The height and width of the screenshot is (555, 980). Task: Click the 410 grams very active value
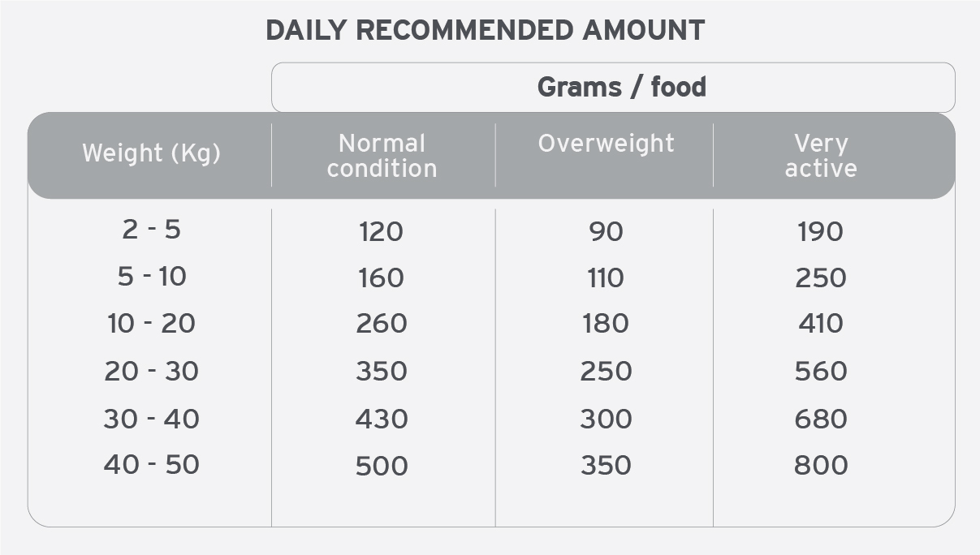821,324
